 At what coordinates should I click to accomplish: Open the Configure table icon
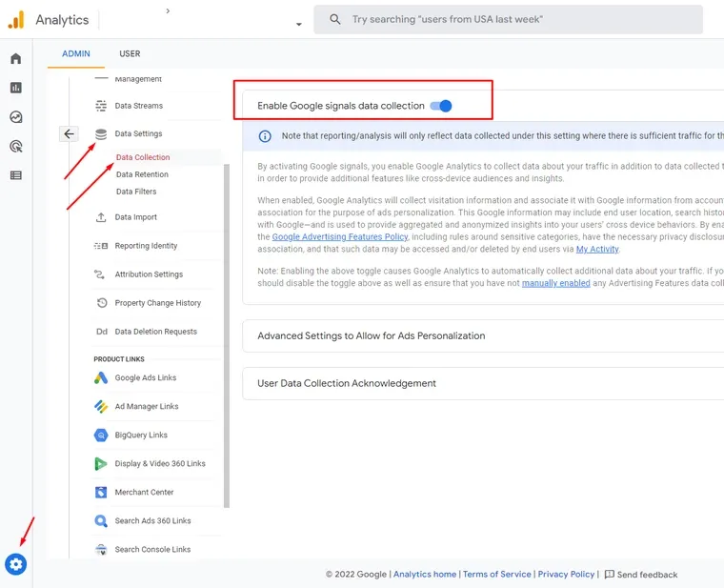click(15, 175)
